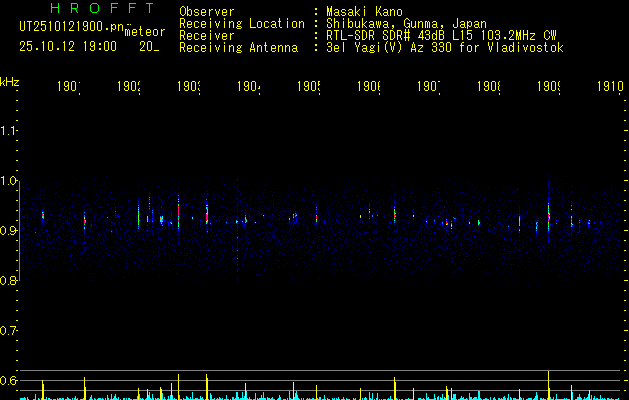Click the 1.0 kHz frequency tick label
Viewport: 629px width, 400px height.
(9, 181)
